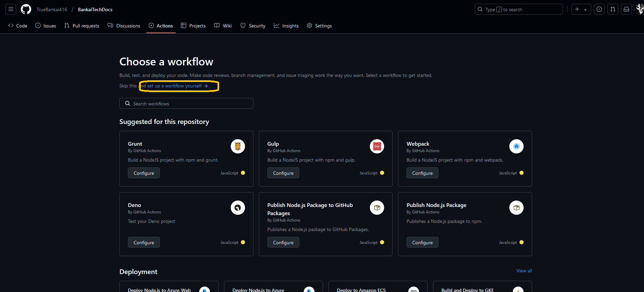Open the issues icon in top bar
The image size is (644, 292).
tap(599, 9)
